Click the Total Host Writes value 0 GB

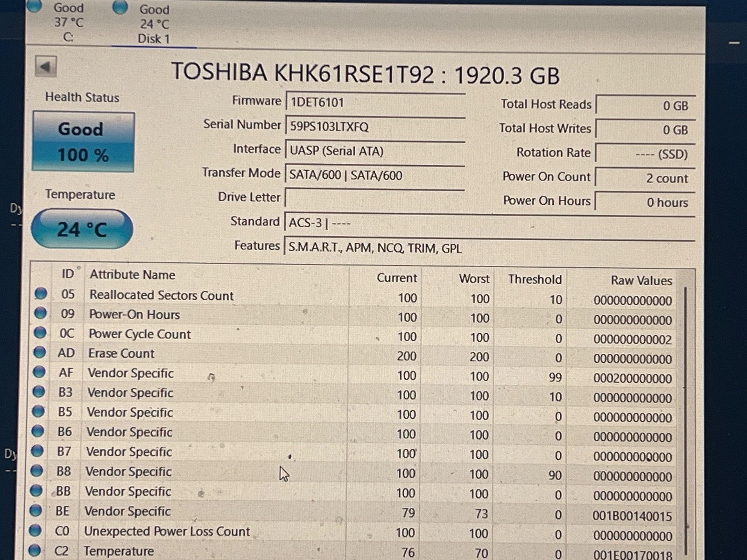click(x=646, y=130)
